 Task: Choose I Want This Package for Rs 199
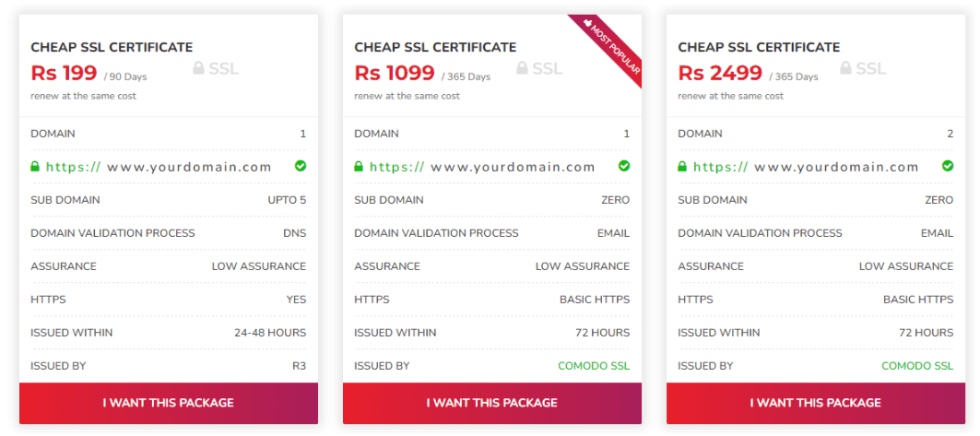[x=169, y=403]
